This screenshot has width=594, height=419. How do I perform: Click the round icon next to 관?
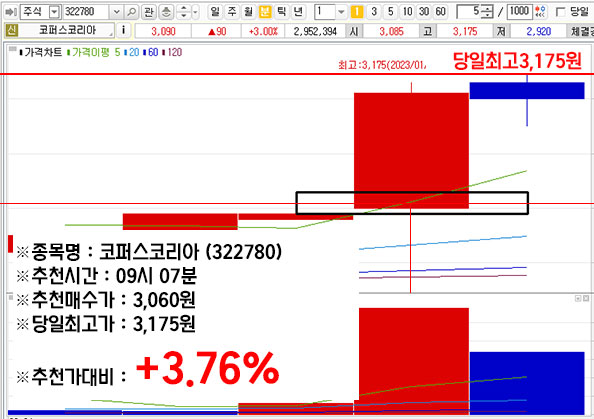166,12
